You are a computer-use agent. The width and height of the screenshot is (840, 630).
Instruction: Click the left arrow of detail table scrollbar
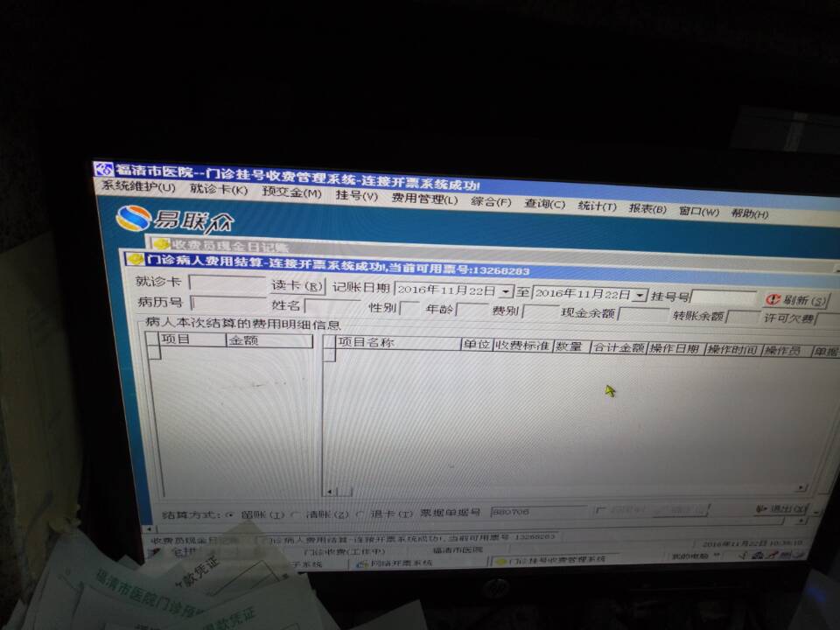point(330,491)
